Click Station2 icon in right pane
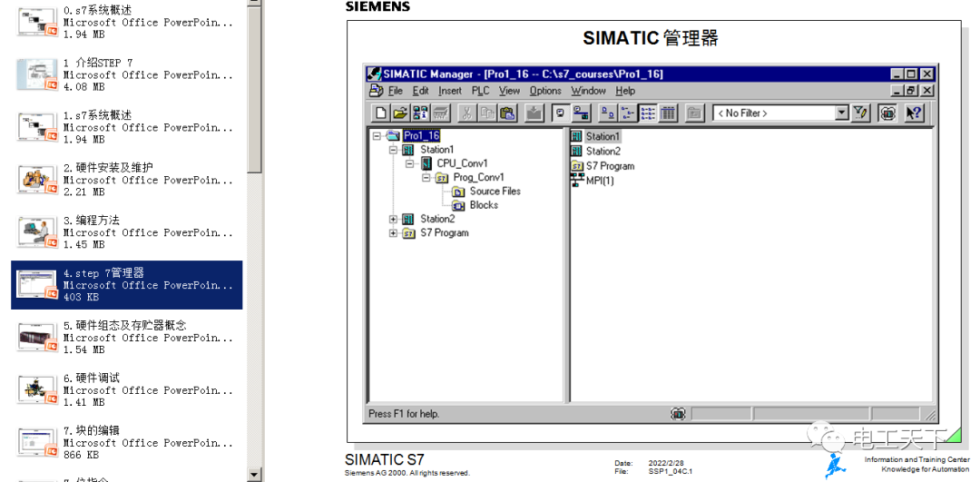Viewport: 980px width, 482px height. tap(577, 151)
